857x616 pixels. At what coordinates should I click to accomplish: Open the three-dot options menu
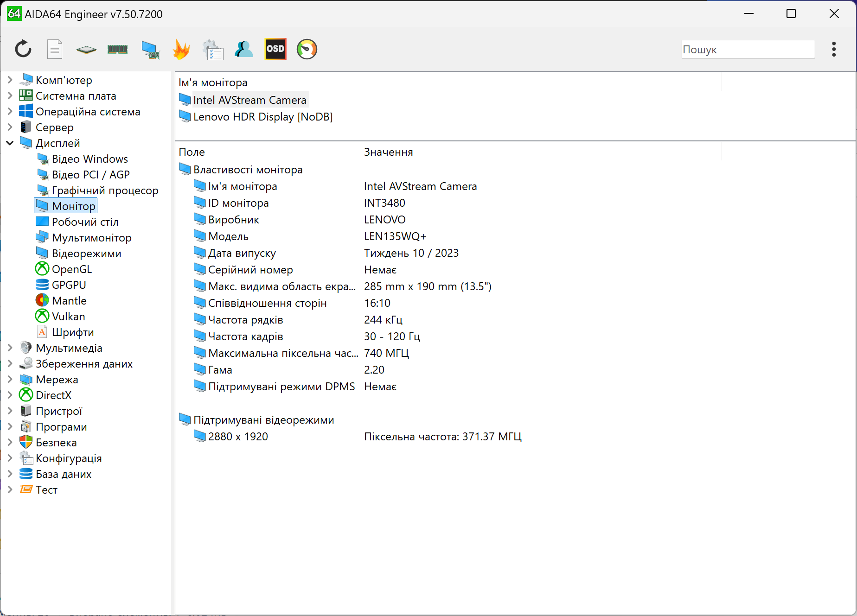(834, 49)
